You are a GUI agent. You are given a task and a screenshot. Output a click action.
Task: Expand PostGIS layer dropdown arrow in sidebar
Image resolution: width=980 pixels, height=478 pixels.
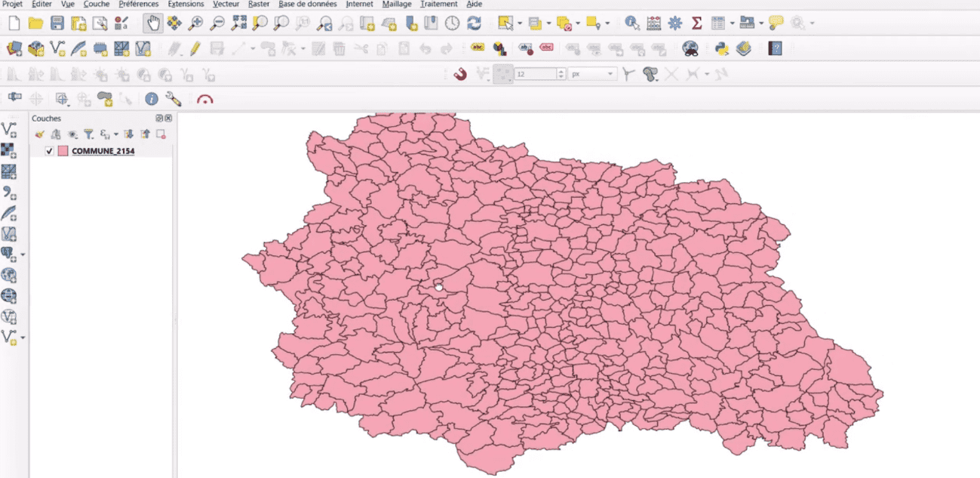tap(23, 254)
